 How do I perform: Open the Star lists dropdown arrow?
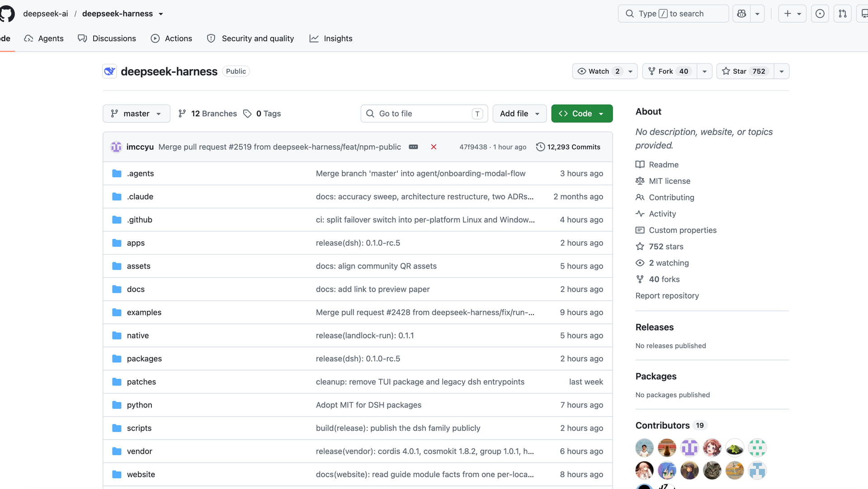(x=782, y=71)
